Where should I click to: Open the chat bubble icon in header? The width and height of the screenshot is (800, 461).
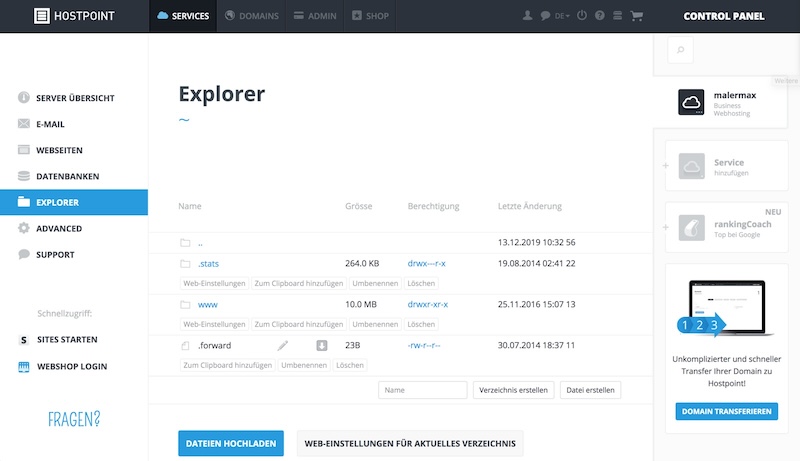pyautogui.click(x=545, y=16)
